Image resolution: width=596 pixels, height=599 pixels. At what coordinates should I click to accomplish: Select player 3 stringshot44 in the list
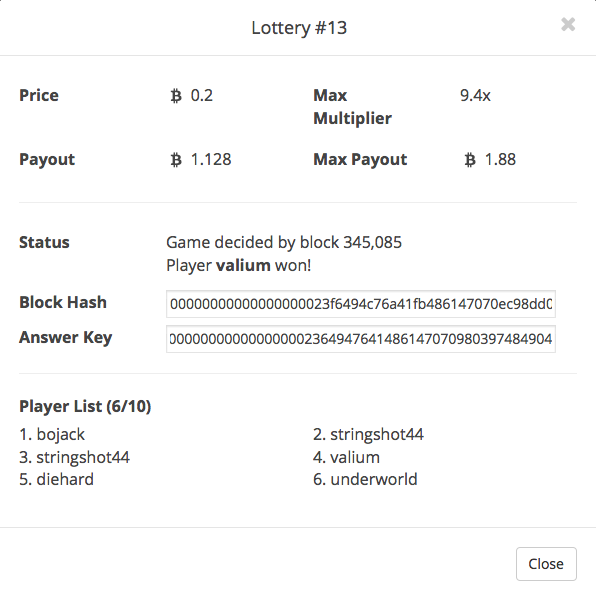74,457
